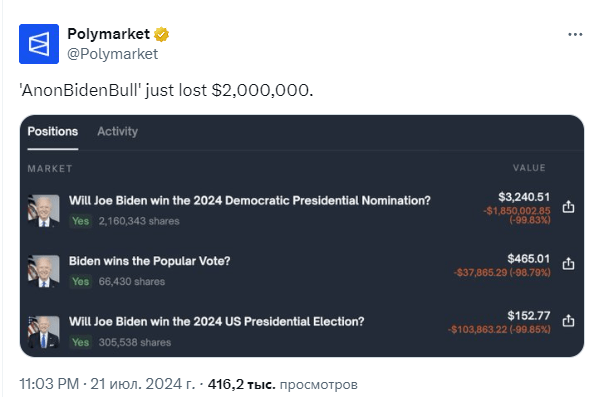Open the three-dot more options menu
The width and height of the screenshot is (601, 397).
tap(575, 34)
